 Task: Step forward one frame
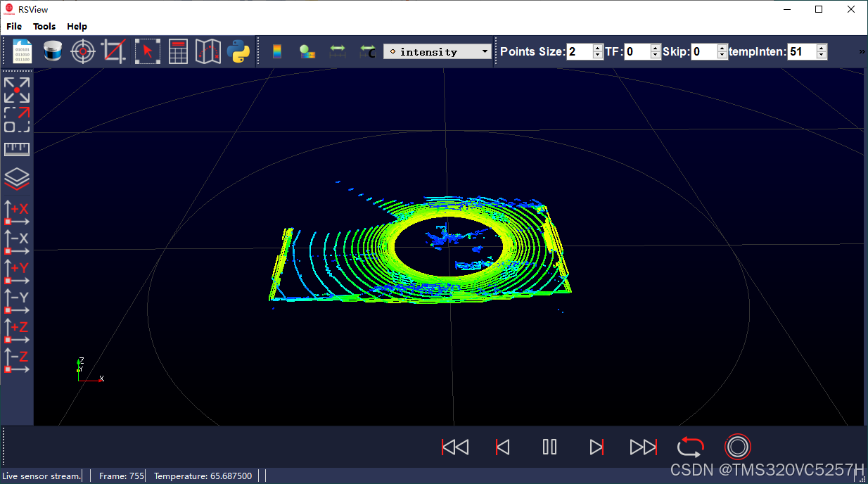(x=596, y=447)
